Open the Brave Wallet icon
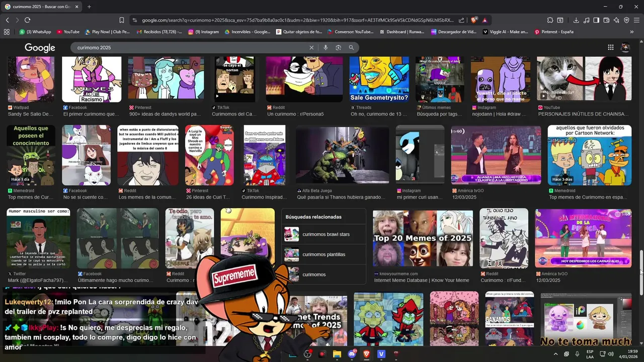Image resolution: width=644 pixels, height=362 pixels. [606, 20]
